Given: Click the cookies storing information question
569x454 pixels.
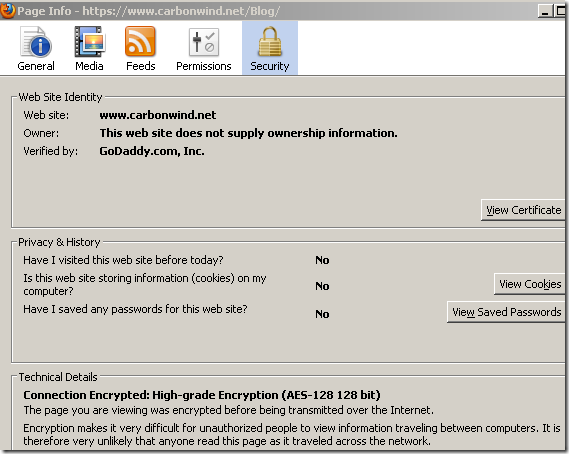Looking at the screenshot, I should pos(145,285).
